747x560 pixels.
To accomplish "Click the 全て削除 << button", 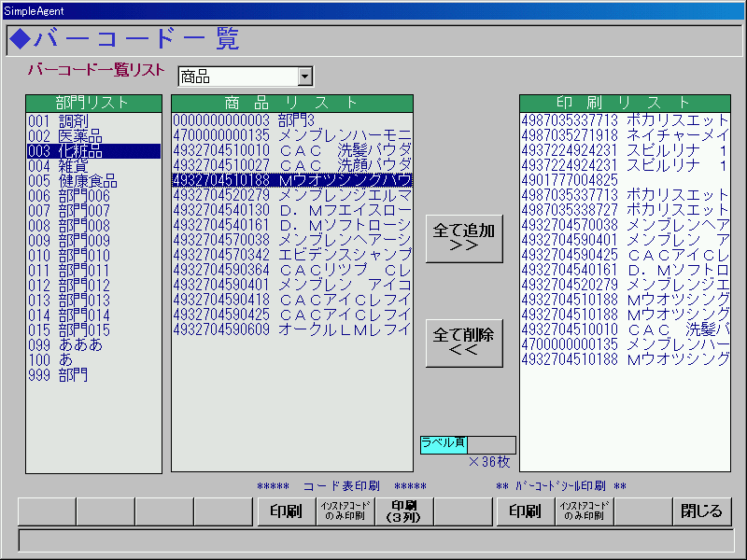I will pyautogui.click(x=464, y=343).
